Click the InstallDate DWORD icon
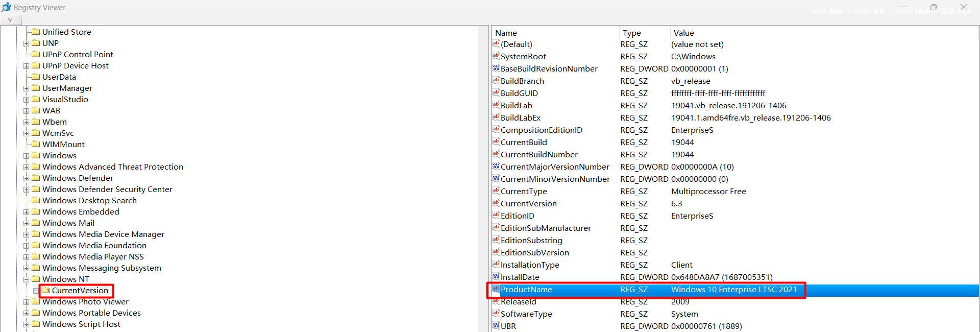The width and height of the screenshot is (980, 332). point(496,277)
